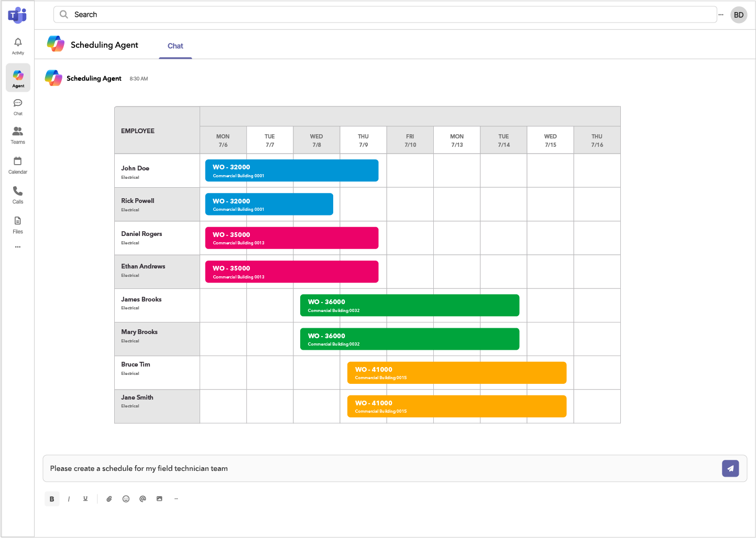Open the Activity bell in sidebar
Image resolution: width=756 pixels, height=538 pixels.
point(18,46)
